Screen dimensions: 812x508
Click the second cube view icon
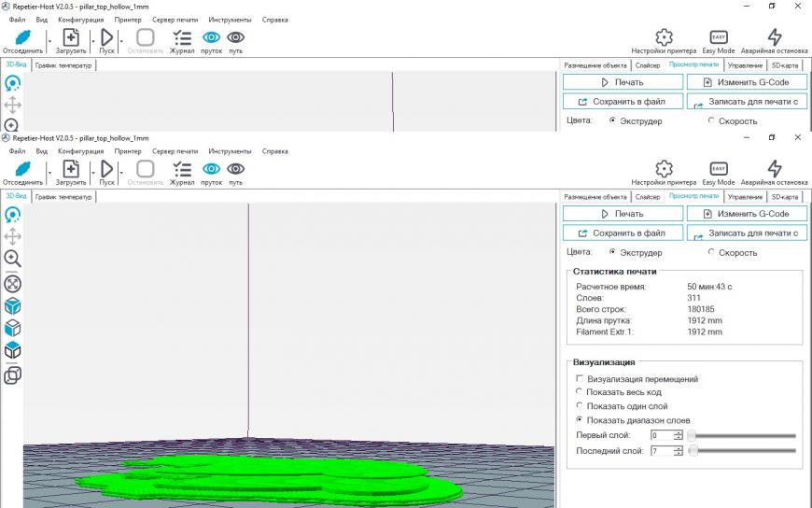(x=12, y=328)
